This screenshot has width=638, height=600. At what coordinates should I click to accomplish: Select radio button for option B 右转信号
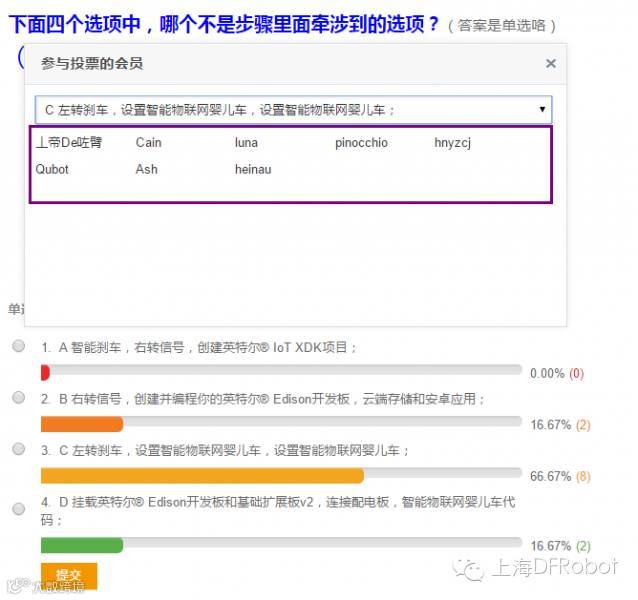click(x=18, y=397)
